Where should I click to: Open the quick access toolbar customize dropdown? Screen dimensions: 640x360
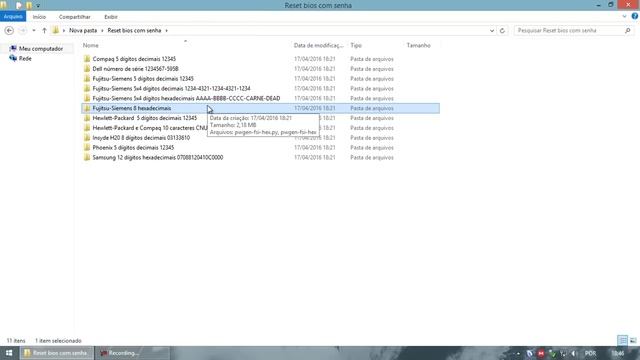click(38, 6)
